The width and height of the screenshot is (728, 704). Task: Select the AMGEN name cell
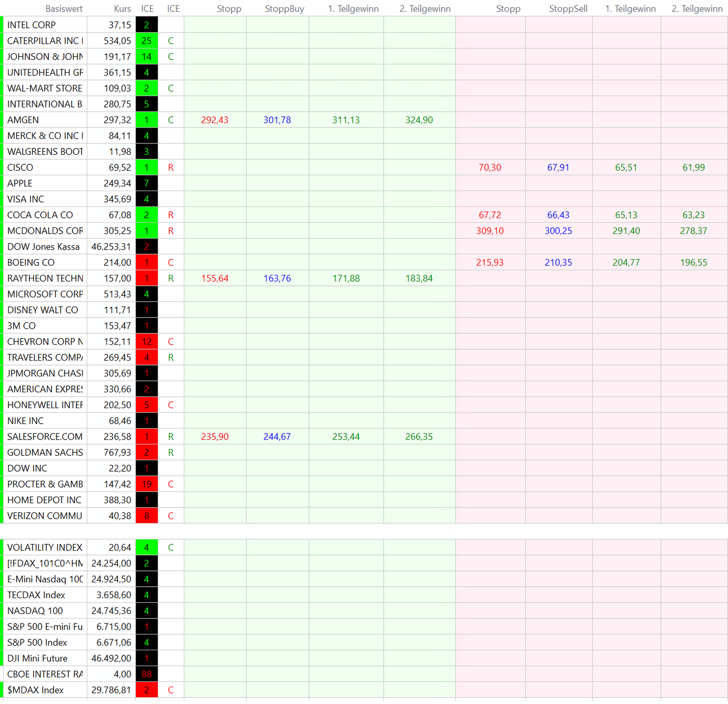tap(45, 120)
